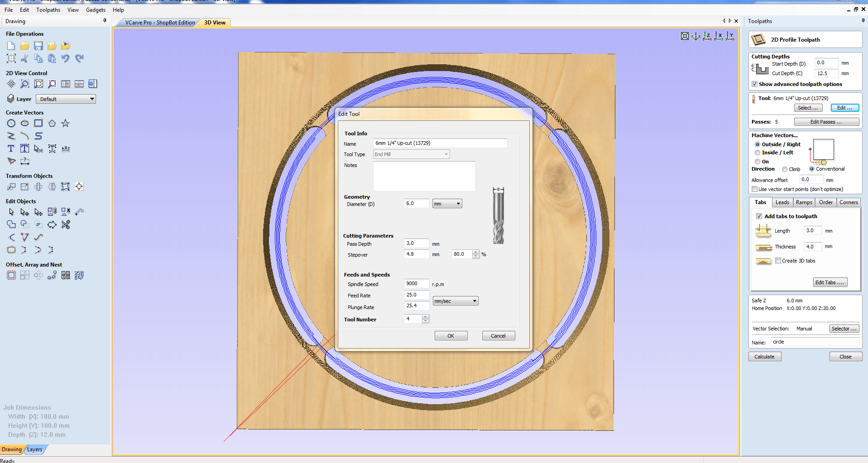Click the Select tool button
868x463 pixels.
808,108
